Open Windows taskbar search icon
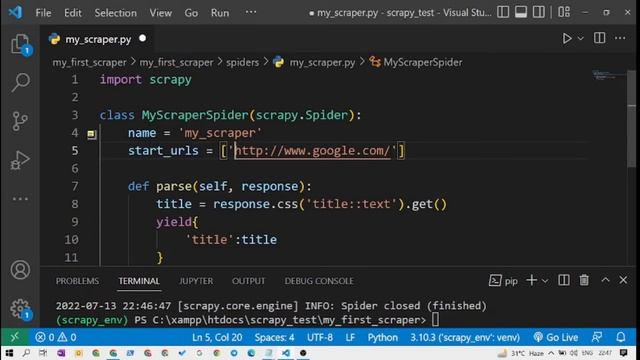Image resolution: width=640 pixels, height=360 pixels. pos(26,353)
